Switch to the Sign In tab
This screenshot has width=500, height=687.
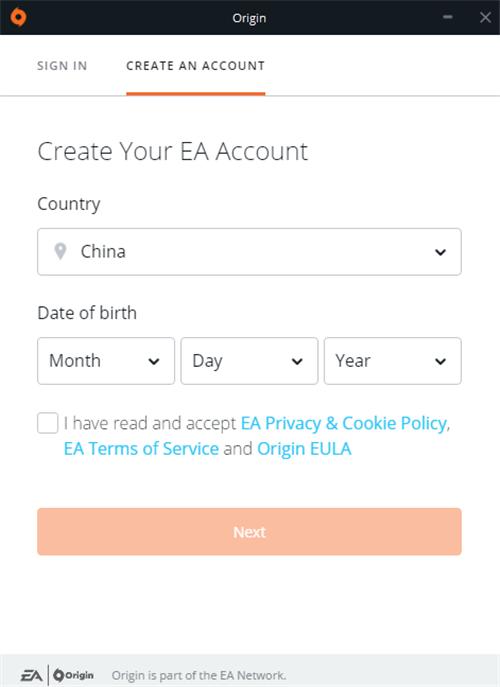pos(62,66)
